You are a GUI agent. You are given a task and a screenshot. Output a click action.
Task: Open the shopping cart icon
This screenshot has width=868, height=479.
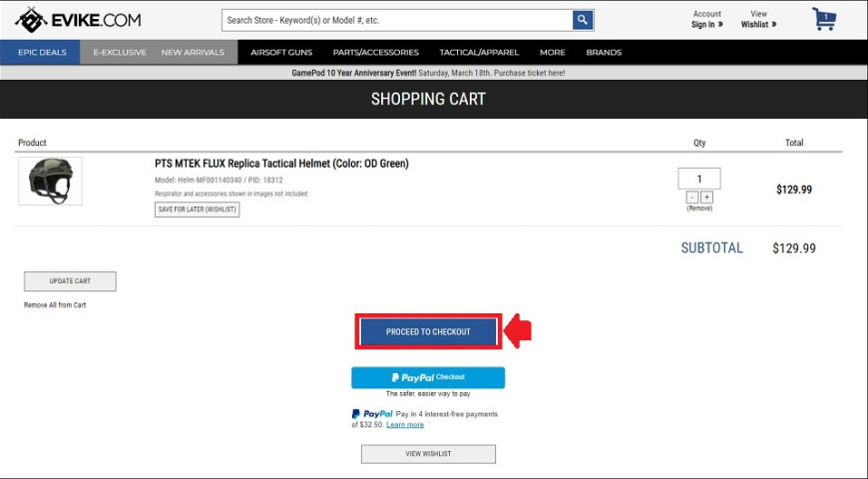824,19
